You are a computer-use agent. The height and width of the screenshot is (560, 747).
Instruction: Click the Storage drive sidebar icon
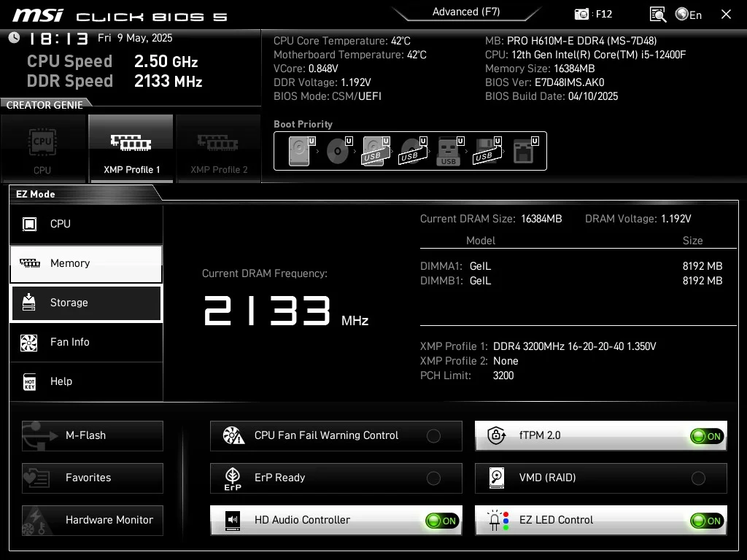point(29,303)
